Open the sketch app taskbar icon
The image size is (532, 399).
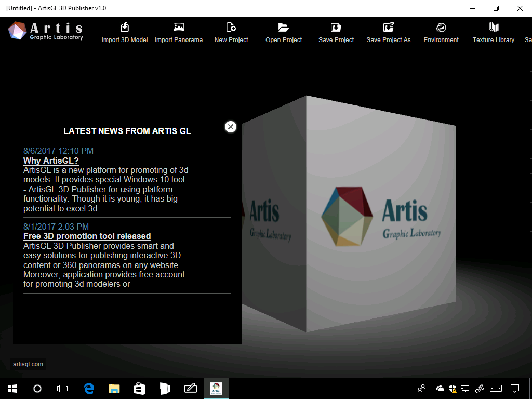point(191,389)
